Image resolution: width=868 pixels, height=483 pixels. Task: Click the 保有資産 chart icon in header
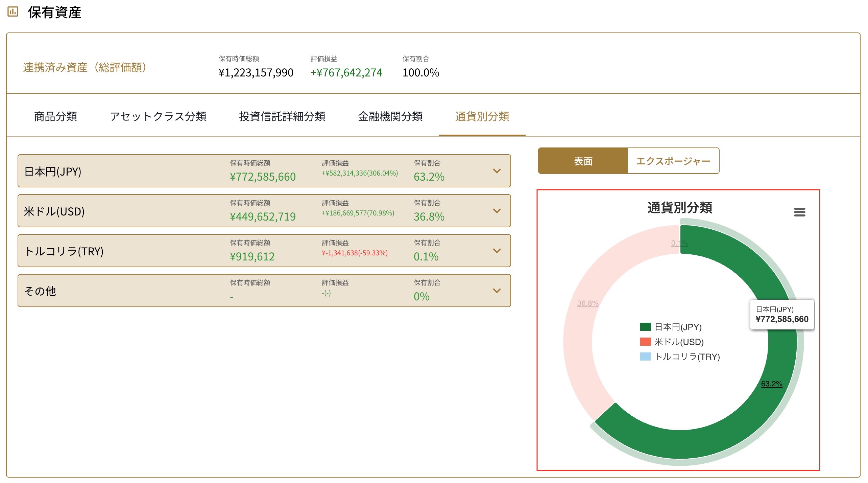13,12
